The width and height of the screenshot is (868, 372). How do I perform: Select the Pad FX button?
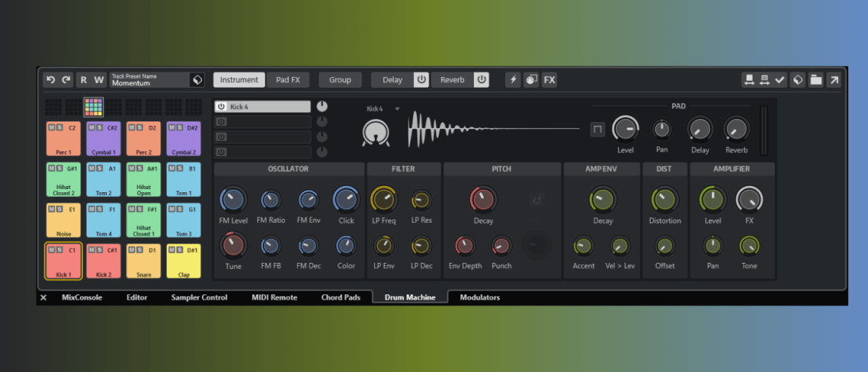(x=289, y=80)
